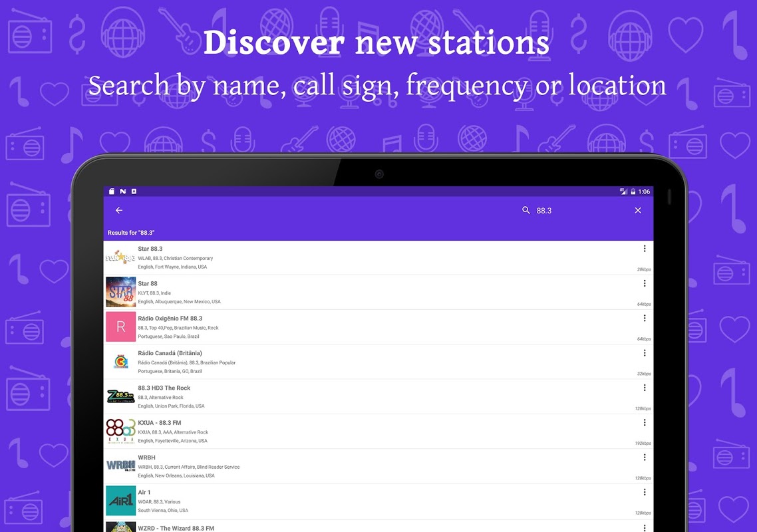This screenshot has width=757, height=532.
Task: Click 'Portuguese, Sao Paulo, Brazil' text
Action: click(x=168, y=336)
